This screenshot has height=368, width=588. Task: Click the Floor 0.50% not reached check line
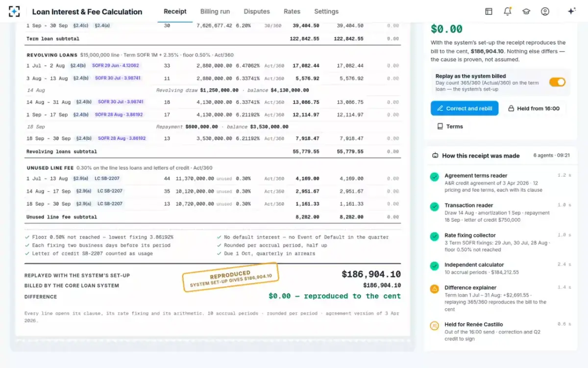99,237
